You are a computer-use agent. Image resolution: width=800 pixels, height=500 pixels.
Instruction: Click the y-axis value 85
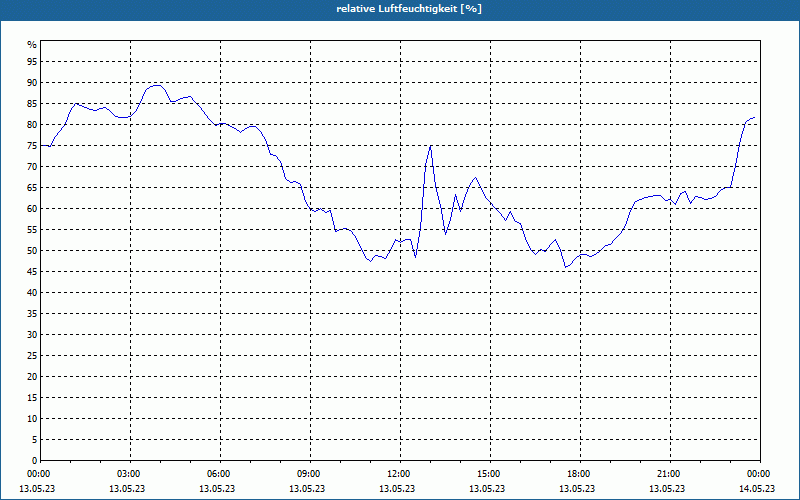(x=32, y=104)
